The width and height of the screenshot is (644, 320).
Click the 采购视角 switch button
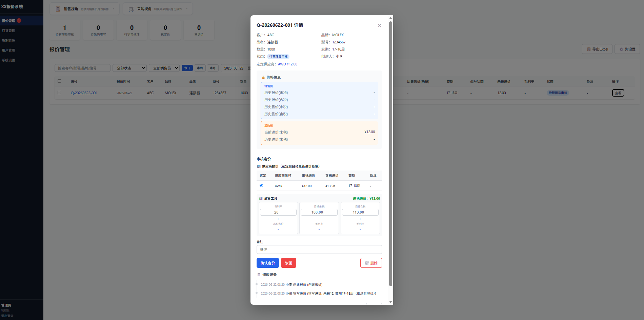(158, 9)
